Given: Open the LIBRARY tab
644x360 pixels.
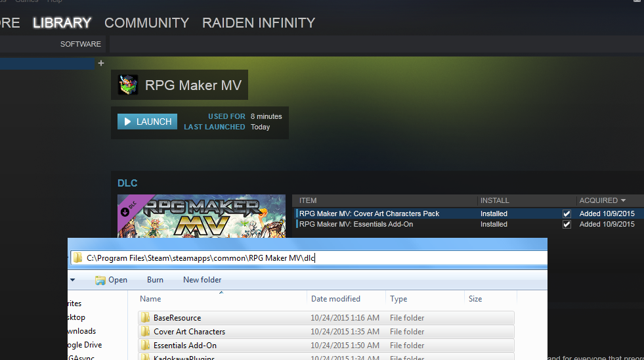Looking at the screenshot, I should [x=62, y=22].
